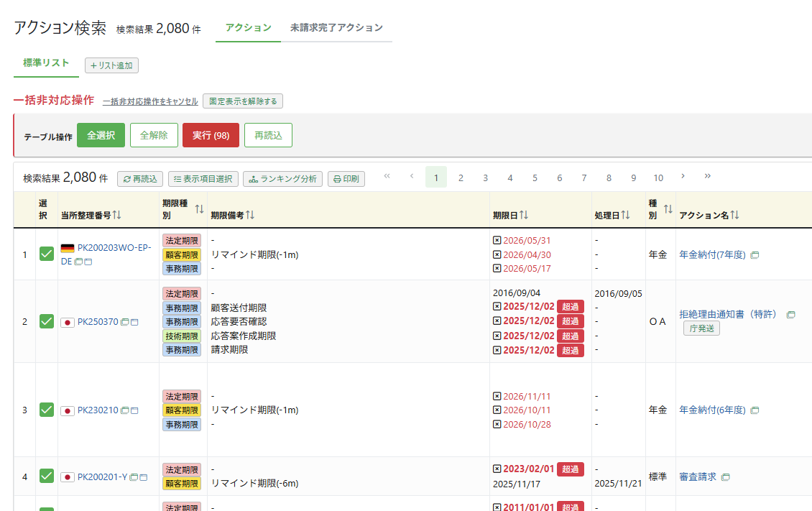Sort by 期限日 column arrows
The height and width of the screenshot is (511, 812).
click(x=524, y=215)
